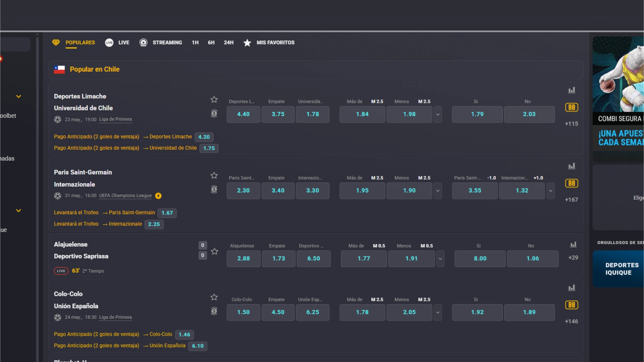Screen dimensions: 644x362
Task: Open BB bet builder for Paris Saint-Germain match
Action: [x=572, y=183]
